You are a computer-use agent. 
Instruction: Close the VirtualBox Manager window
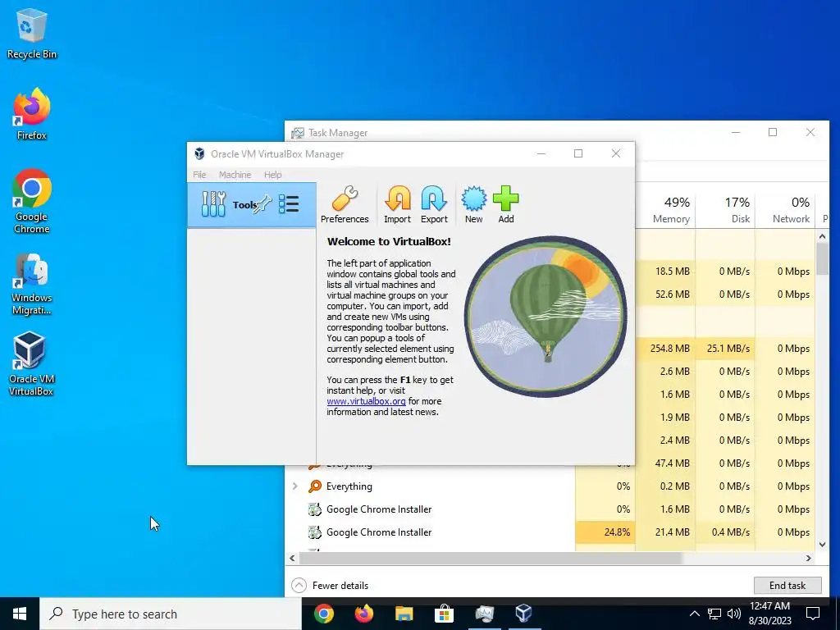pyautogui.click(x=616, y=153)
